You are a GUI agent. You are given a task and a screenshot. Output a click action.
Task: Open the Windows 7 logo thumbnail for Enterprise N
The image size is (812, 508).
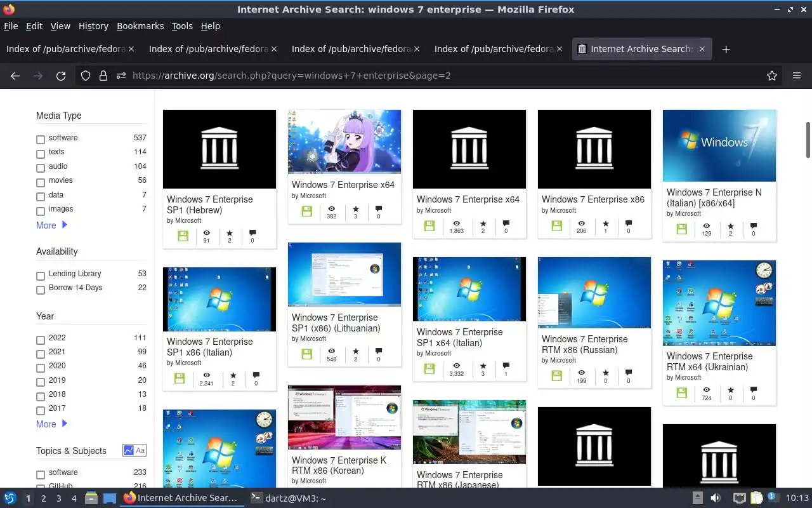(x=719, y=145)
